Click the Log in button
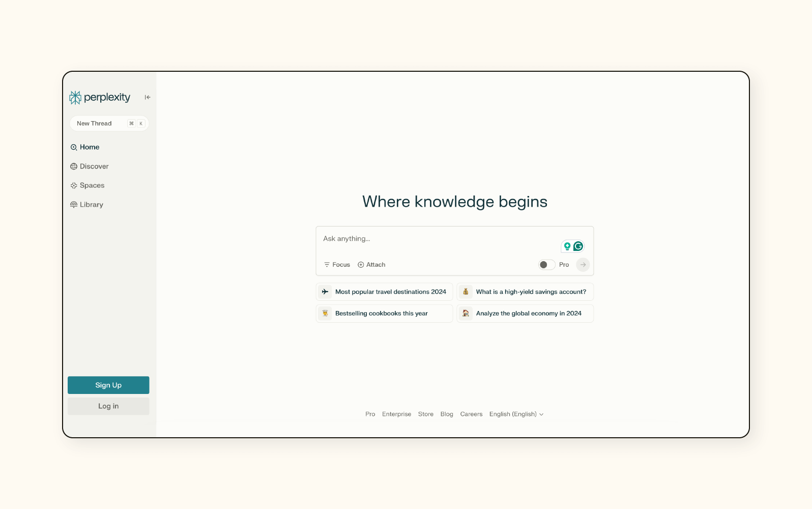This screenshot has height=509, width=812. click(x=108, y=406)
